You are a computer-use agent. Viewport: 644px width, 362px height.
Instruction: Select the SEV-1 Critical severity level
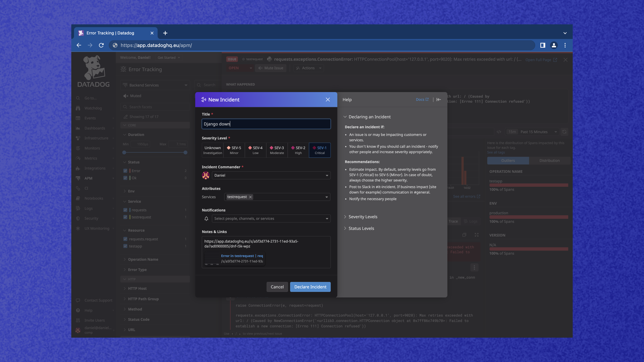click(320, 150)
